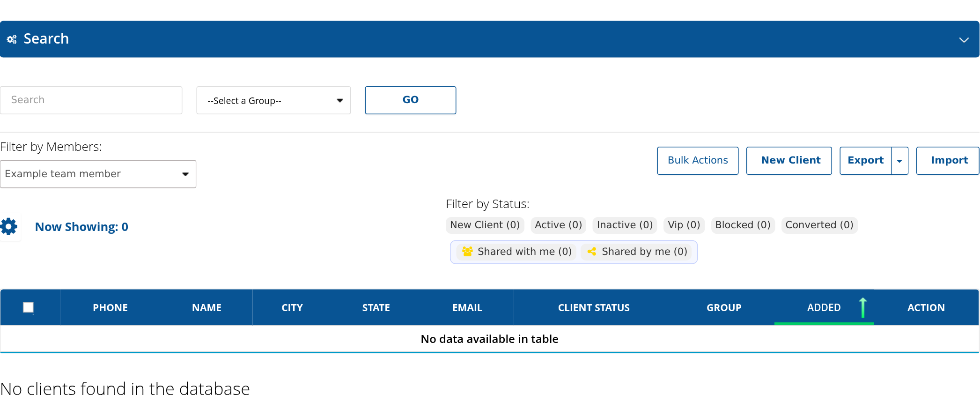Click the Action column header
980x410 pixels.
926,308
